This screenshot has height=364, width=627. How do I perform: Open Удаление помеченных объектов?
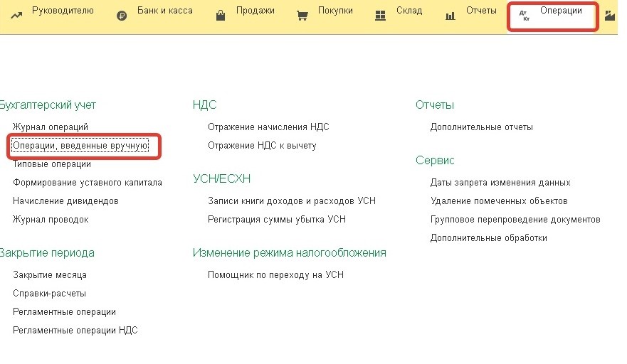499,201
